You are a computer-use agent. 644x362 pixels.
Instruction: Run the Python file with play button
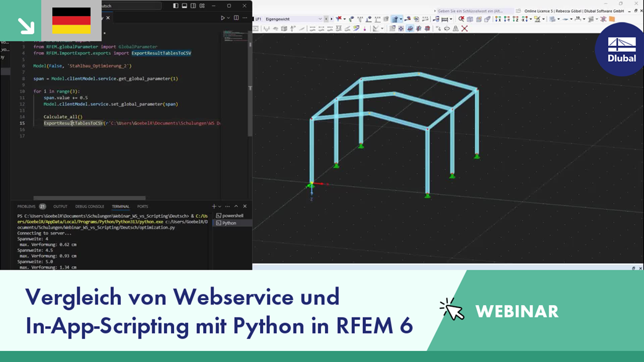[x=222, y=18]
